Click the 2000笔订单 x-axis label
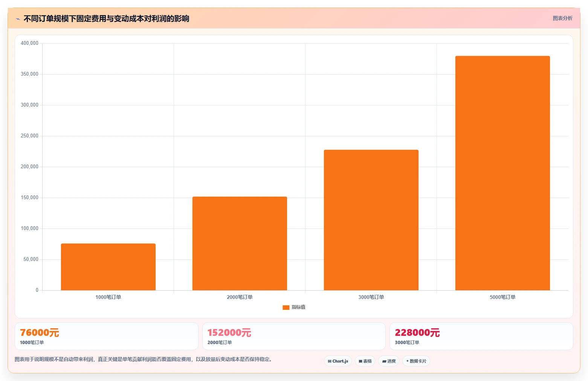This screenshot has width=588, height=381. coord(240,297)
